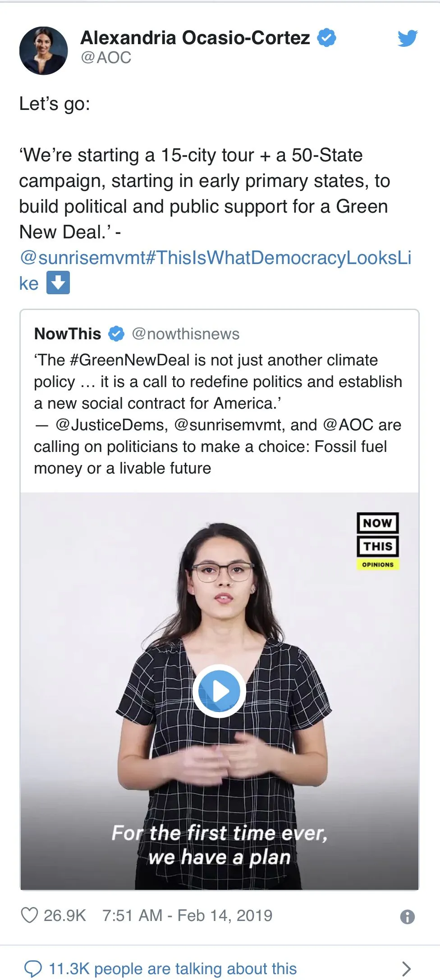The width and height of the screenshot is (440, 980).
Task: Click the NowThis verified badge
Action: 116,334
